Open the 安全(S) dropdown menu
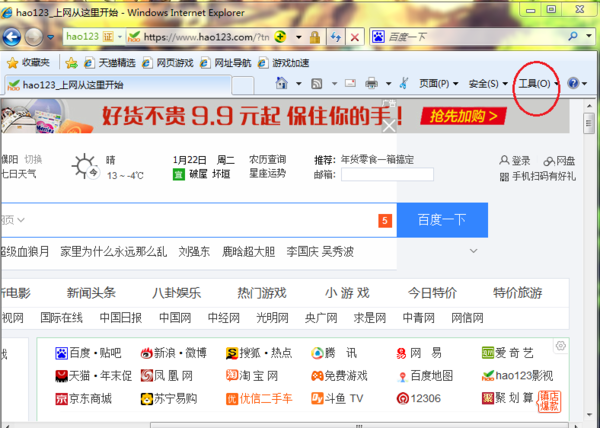This screenshot has width=600, height=428. pos(489,83)
